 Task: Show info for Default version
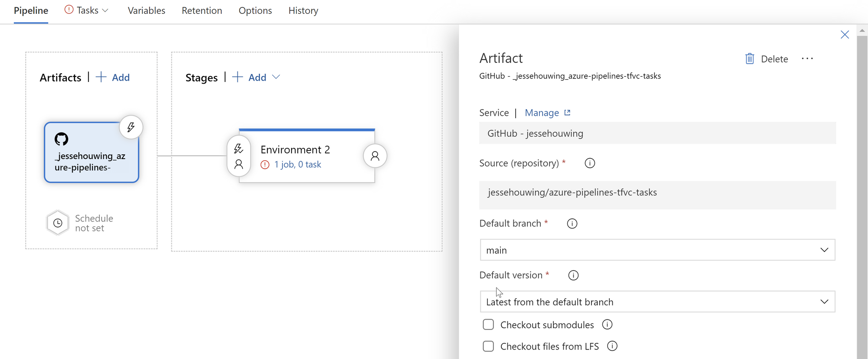573,275
